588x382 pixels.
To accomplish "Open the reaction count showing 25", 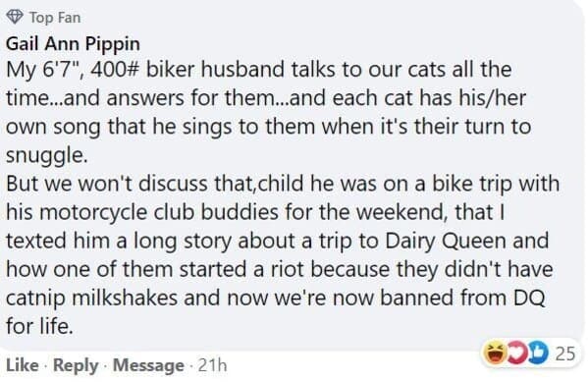I will (565, 354).
